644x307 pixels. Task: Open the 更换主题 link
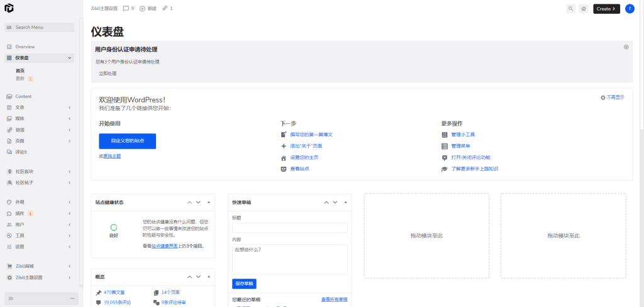coord(112,156)
